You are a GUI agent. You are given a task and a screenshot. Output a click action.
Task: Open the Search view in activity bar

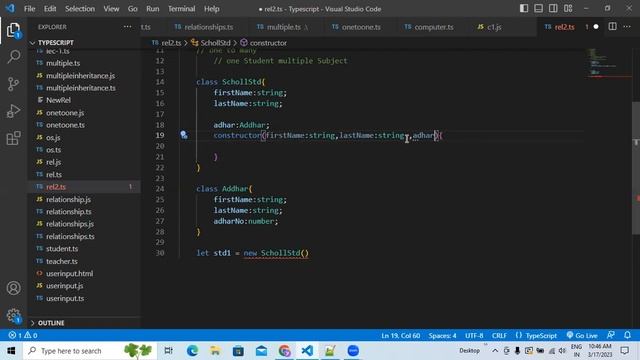(13, 57)
